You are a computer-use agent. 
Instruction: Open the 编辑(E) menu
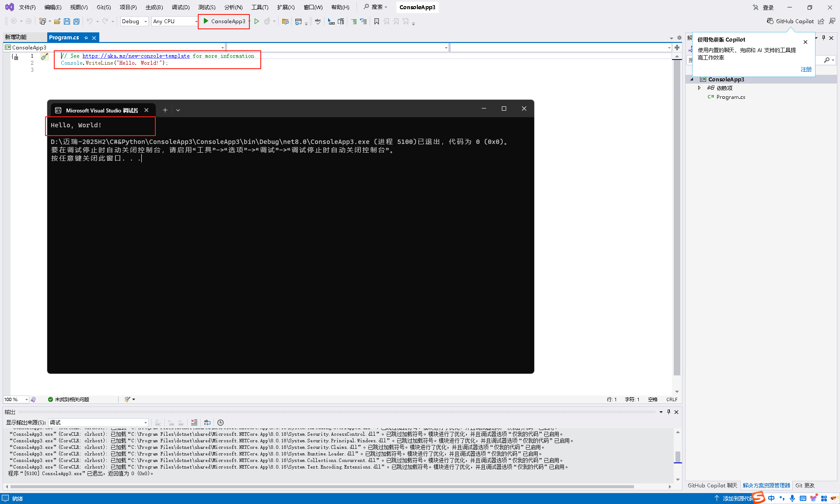(x=53, y=7)
